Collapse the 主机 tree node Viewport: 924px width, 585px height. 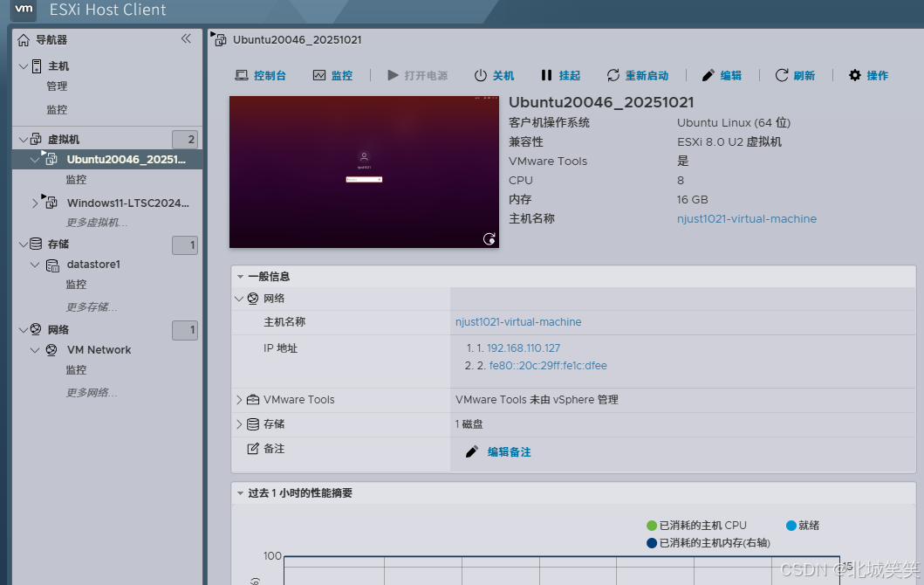click(x=24, y=66)
